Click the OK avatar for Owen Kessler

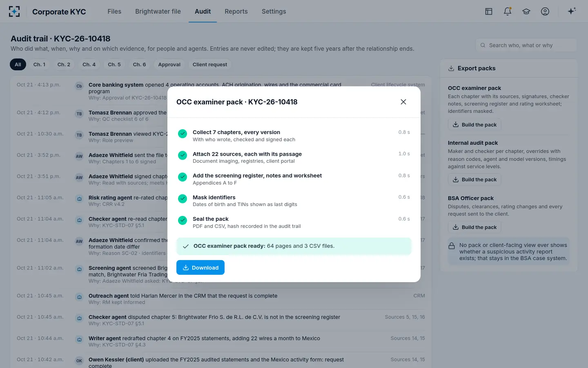(79, 361)
